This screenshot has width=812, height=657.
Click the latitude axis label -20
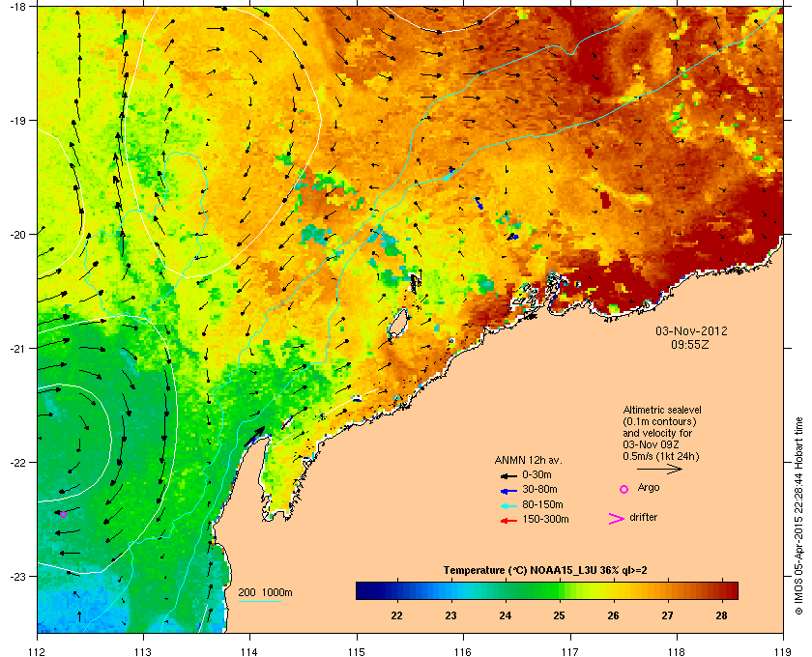point(17,234)
